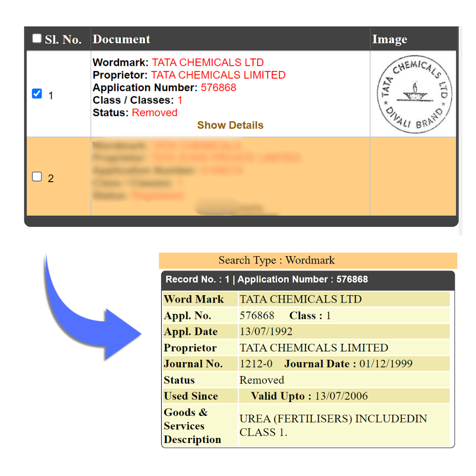The height and width of the screenshot is (476, 476).
Task: Click the red Removed status in row 1
Action: click(154, 112)
